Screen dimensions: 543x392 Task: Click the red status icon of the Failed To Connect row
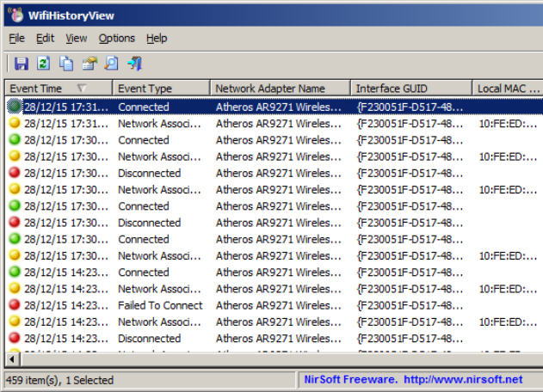15,305
